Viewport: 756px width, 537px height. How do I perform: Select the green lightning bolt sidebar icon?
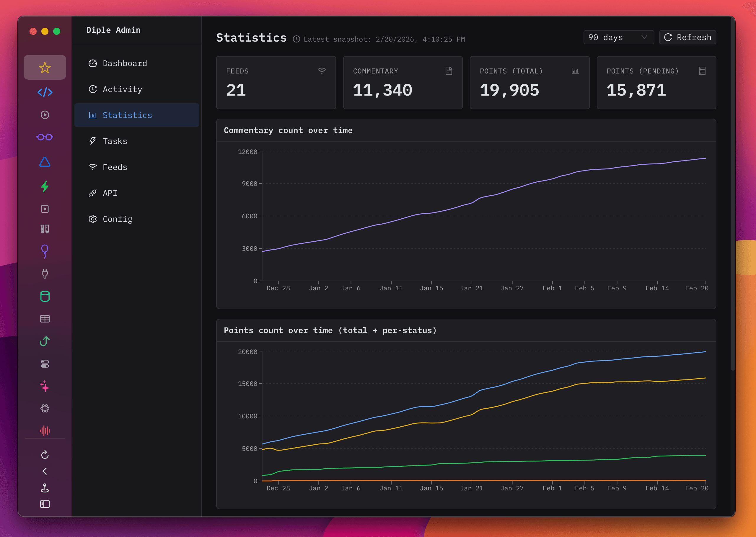point(45,186)
